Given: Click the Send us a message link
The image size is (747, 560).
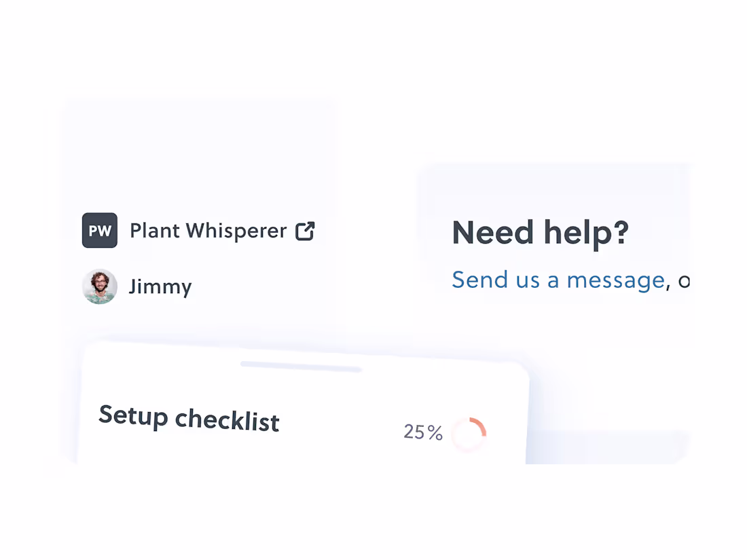Looking at the screenshot, I should [557, 279].
